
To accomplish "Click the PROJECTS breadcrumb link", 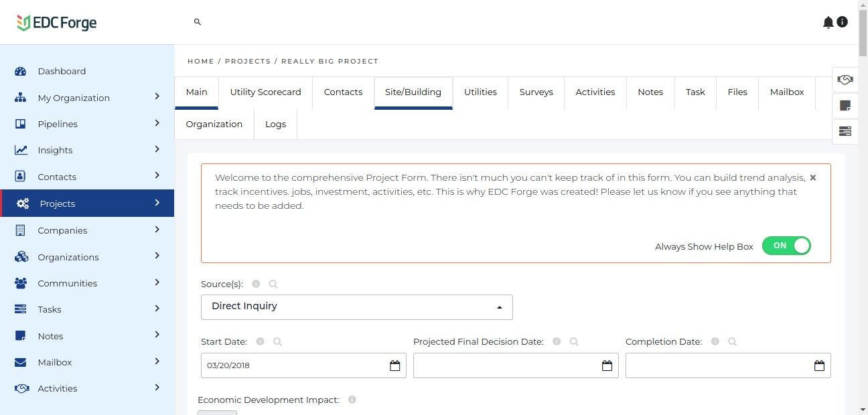I will [x=248, y=61].
